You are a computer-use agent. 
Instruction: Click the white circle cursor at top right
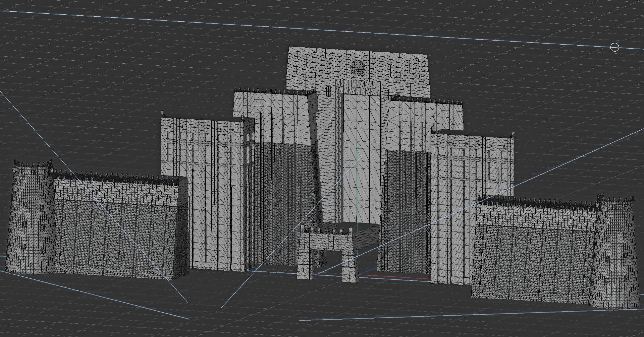point(614,48)
